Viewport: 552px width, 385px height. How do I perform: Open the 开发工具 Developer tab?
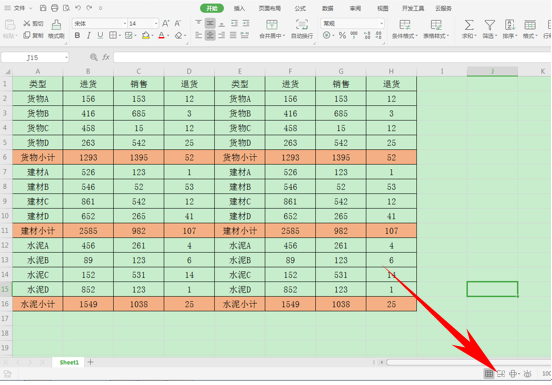click(x=413, y=8)
